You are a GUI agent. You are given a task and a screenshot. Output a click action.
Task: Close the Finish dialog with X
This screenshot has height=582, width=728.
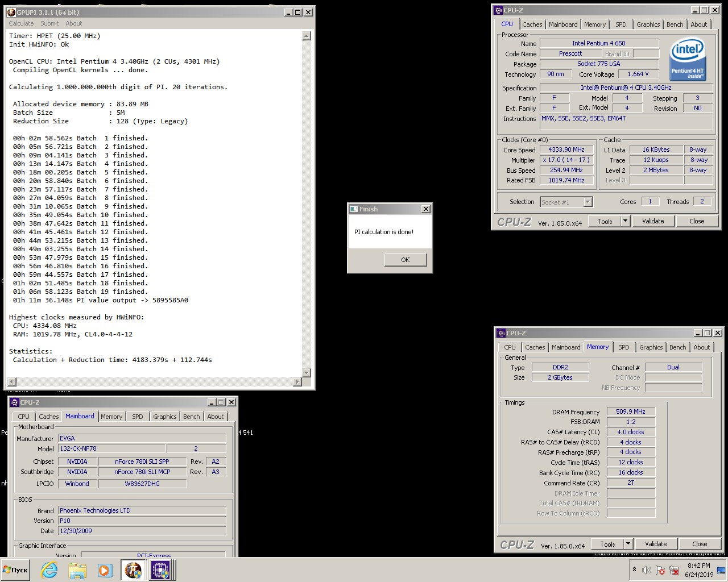[425, 209]
